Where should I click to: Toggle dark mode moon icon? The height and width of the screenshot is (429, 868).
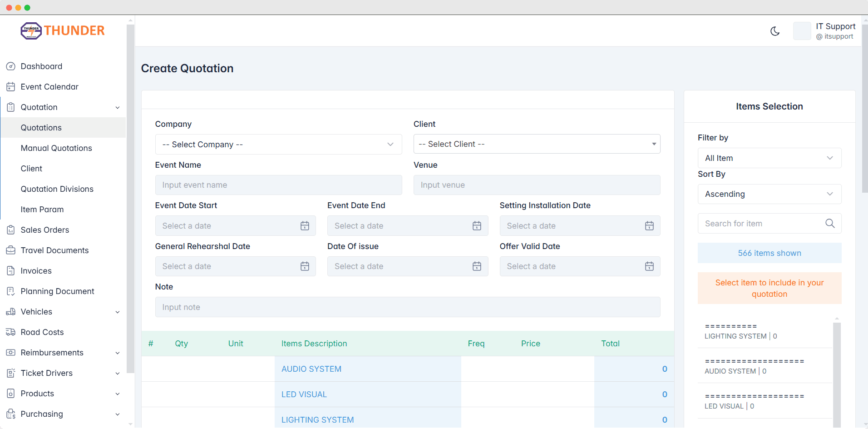click(x=775, y=31)
